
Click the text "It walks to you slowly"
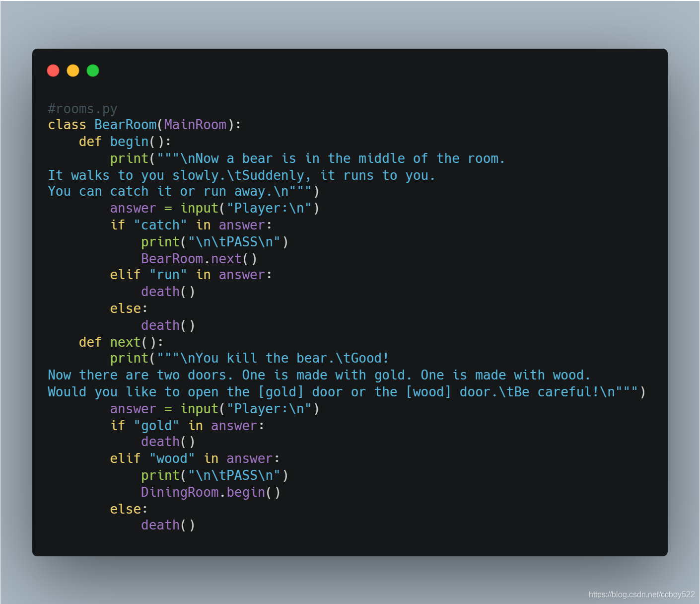coord(133,175)
